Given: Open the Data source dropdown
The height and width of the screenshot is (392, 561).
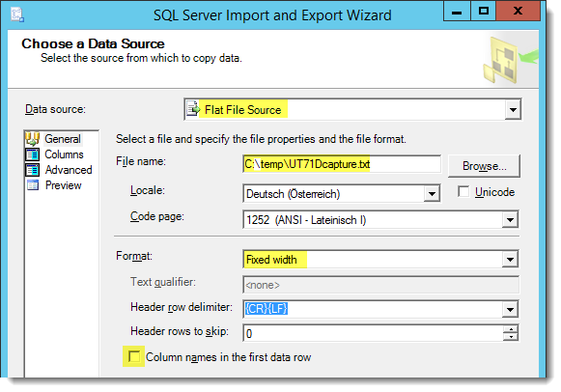Looking at the screenshot, I should pos(513,109).
